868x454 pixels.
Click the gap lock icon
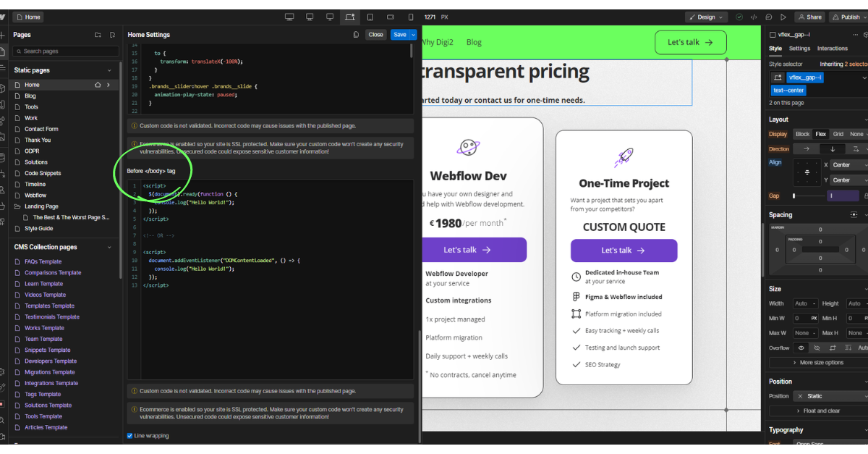866,196
